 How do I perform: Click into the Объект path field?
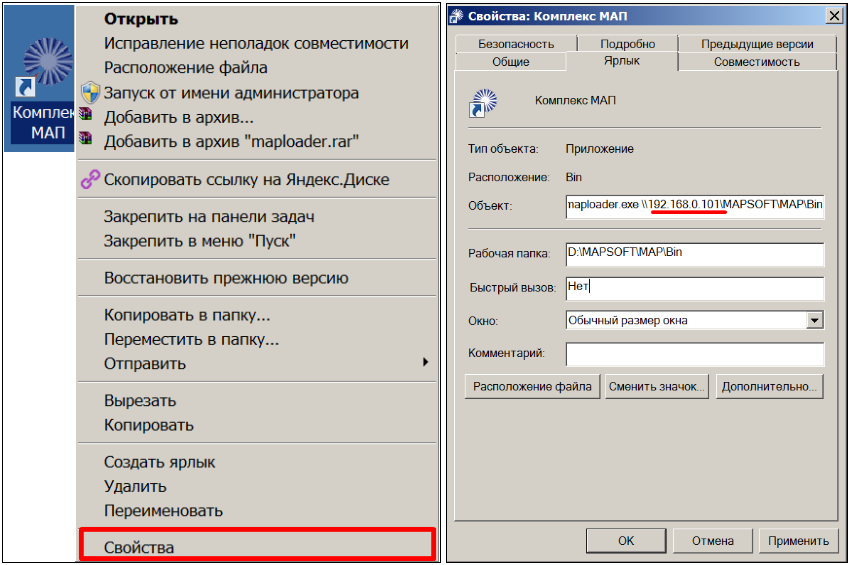[694, 205]
